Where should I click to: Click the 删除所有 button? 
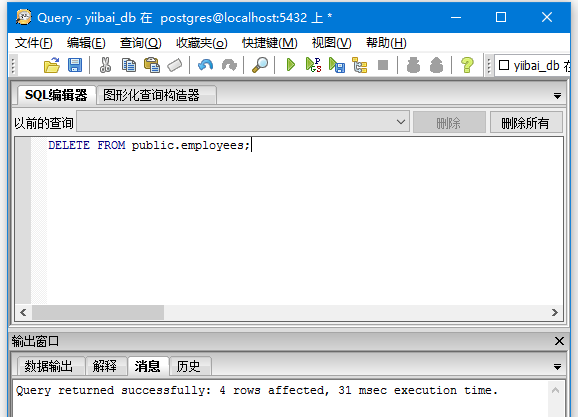coord(526,122)
